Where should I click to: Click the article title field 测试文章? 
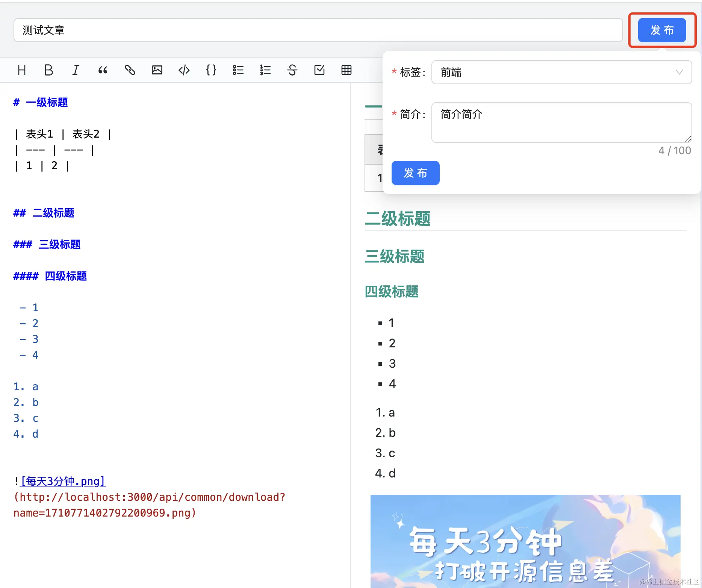tap(318, 30)
